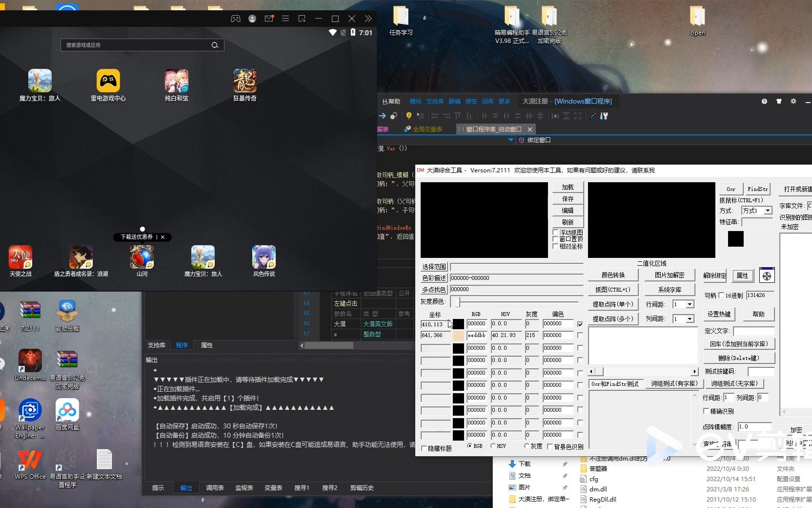
Task: Open the emulator user account icon
Action: [252, 19]
